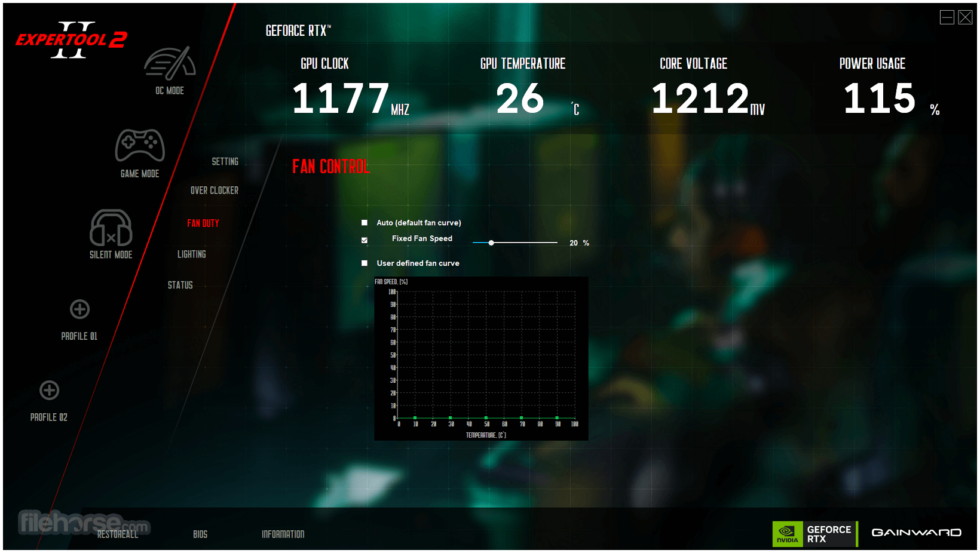Activate the OC Mode speedometer icon
This screenshot has width=980, height=553.
coord(170,63)
